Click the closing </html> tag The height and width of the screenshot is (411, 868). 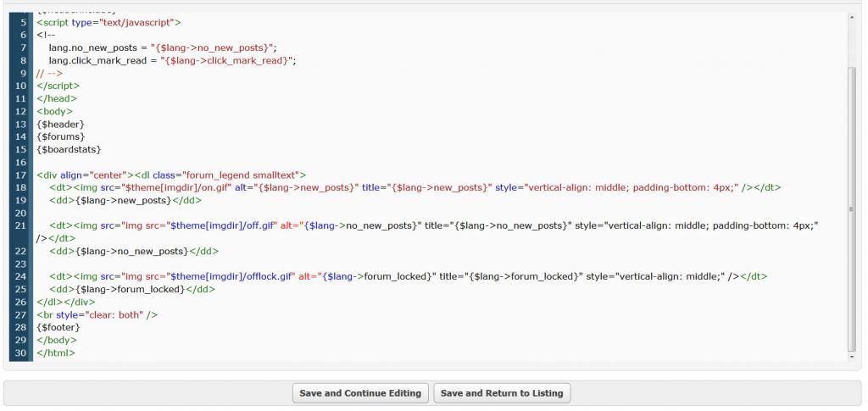[56, 353]
